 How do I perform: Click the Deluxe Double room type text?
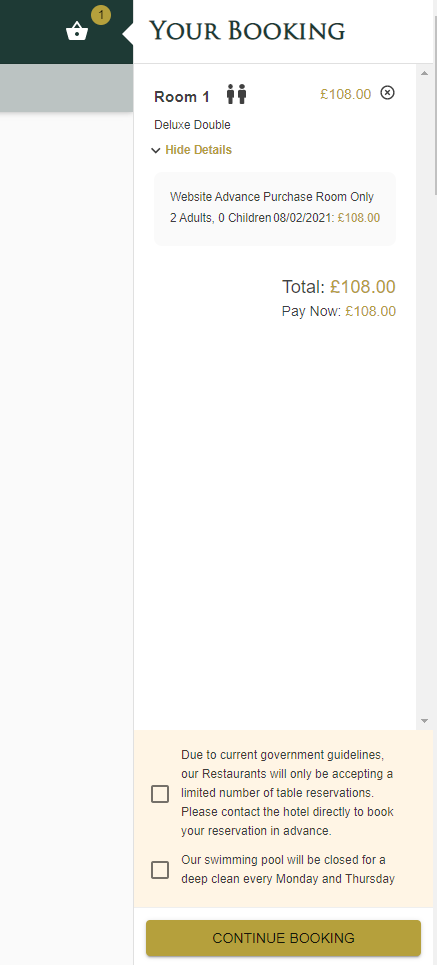pyautogui.click(x=192, y=125)
